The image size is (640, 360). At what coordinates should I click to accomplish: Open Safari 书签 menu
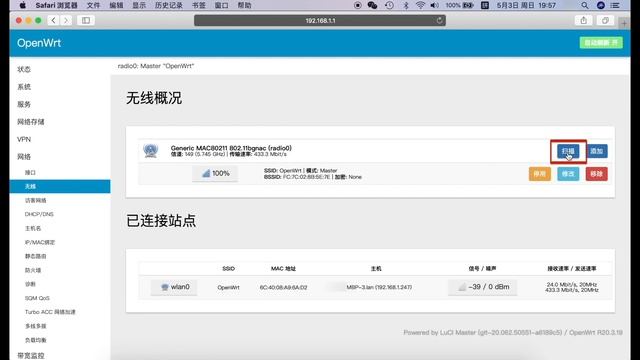(x=199, y=5)
